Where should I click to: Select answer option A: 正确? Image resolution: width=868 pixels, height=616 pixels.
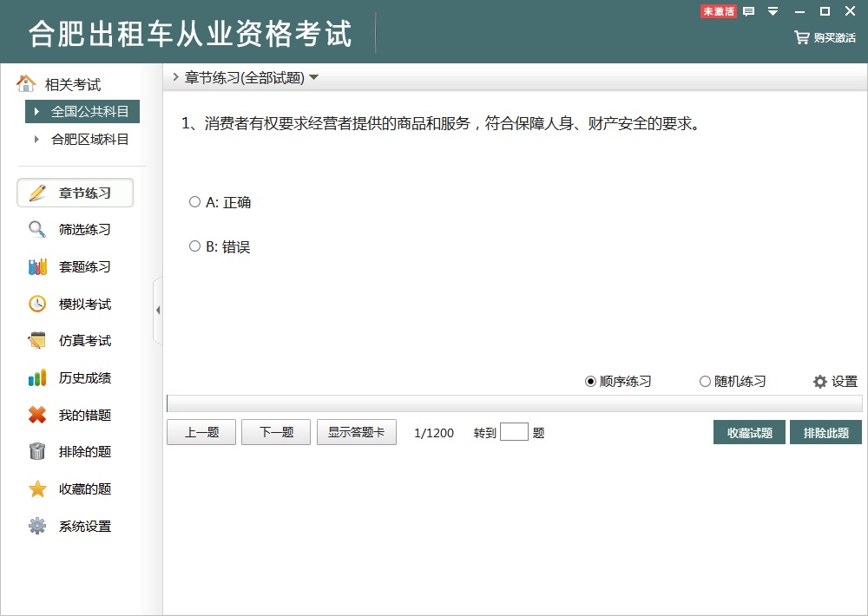tap(194, 202)
